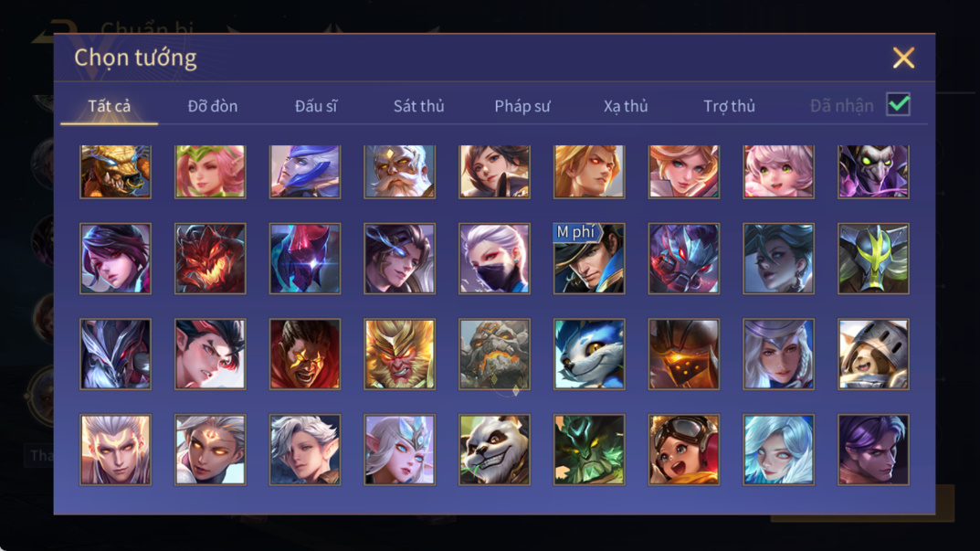Choose the blue fox hero portrait

coord(589,355)
